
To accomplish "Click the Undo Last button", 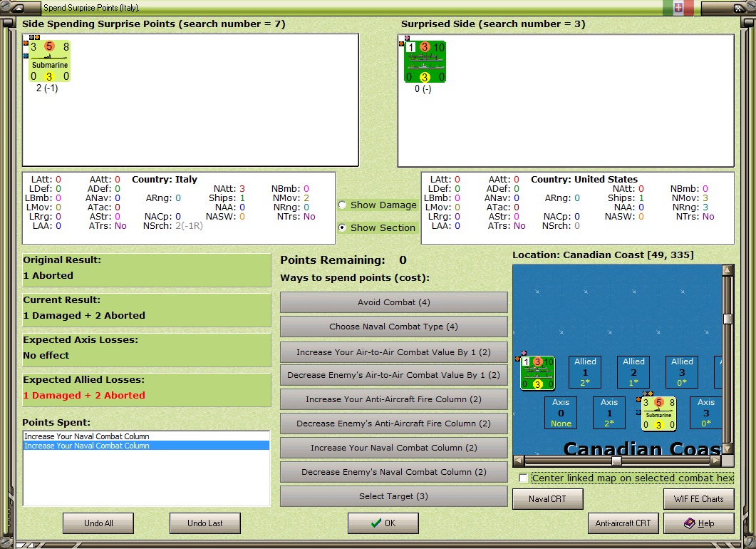I will [205, 523].
